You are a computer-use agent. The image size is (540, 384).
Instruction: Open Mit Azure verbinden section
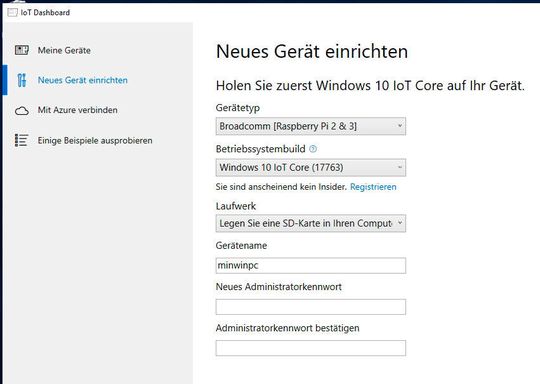[77, 110]
